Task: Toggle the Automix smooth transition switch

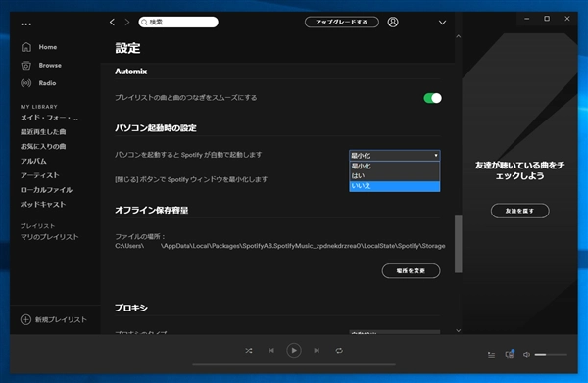Action: coord(433,98)
